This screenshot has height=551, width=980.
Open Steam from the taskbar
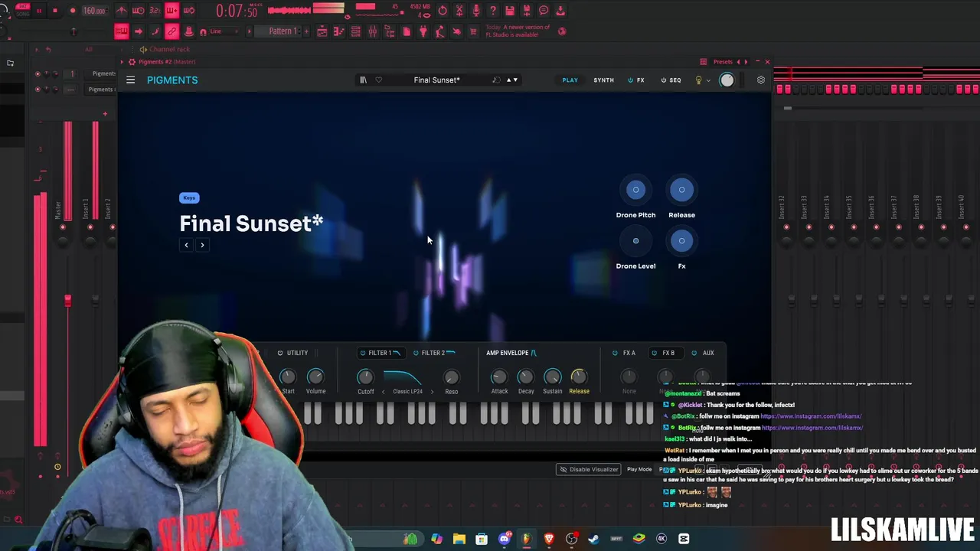click(593, 539)
